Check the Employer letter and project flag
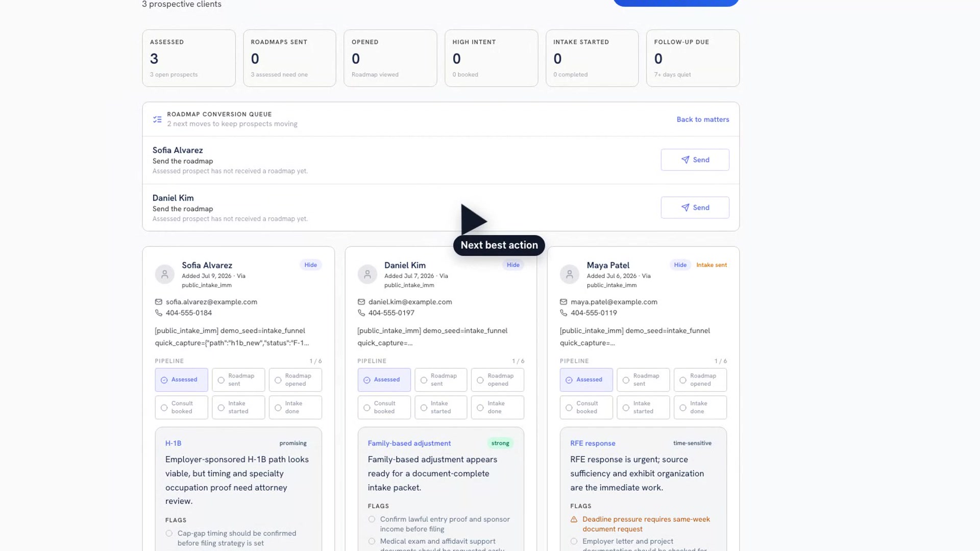The image size is (980, 551). (x=574, y=541)
